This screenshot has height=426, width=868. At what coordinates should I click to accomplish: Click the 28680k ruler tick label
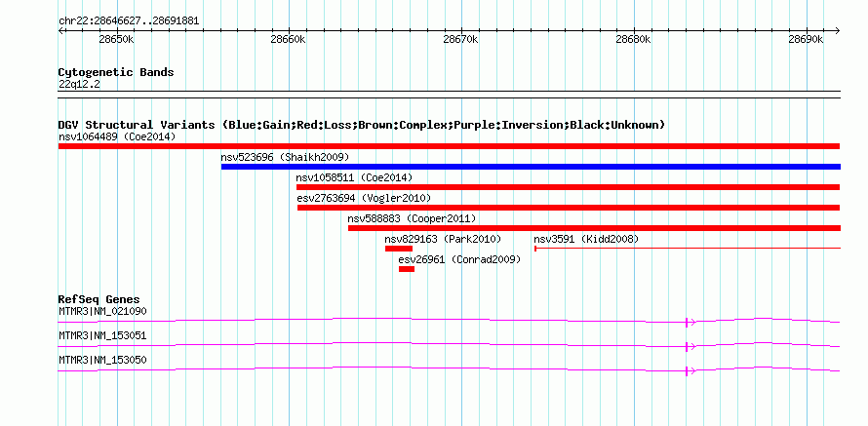633,40
